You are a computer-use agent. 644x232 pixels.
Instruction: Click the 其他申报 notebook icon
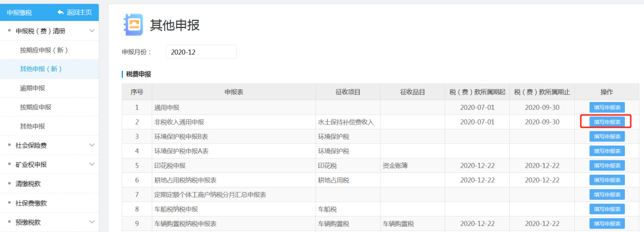tap(134, 25)
